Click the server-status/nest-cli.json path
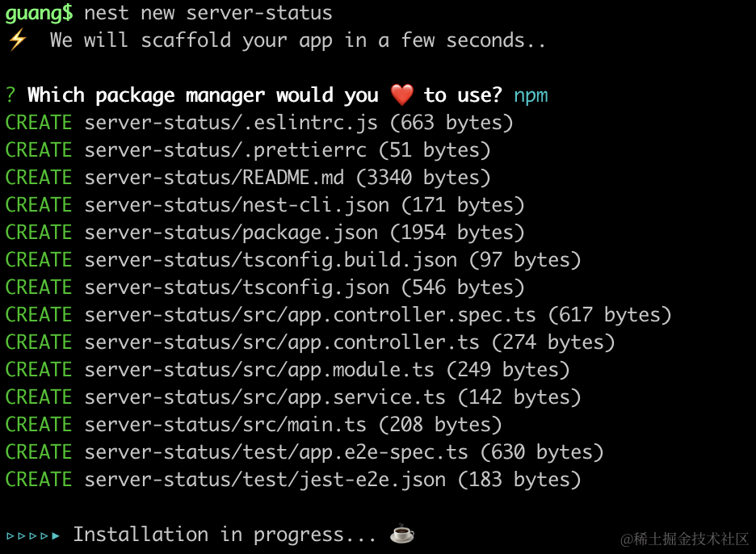 coord(237,205)
